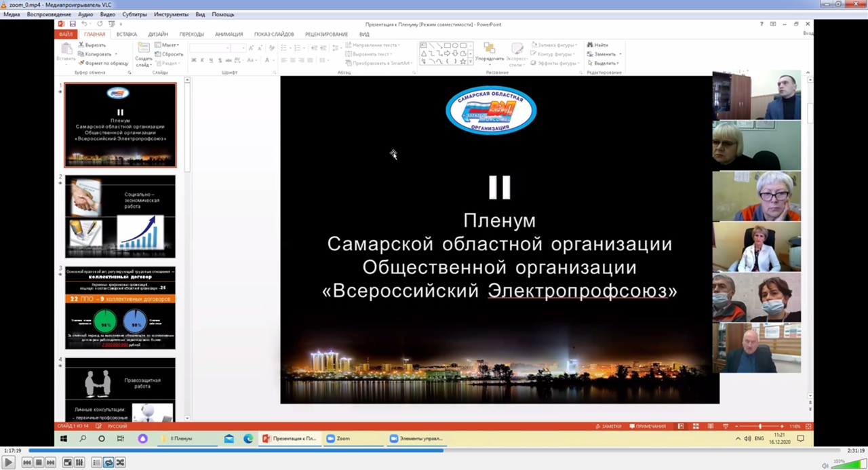
Task: Open the font size combo box
Action: (x=238, y=47)
